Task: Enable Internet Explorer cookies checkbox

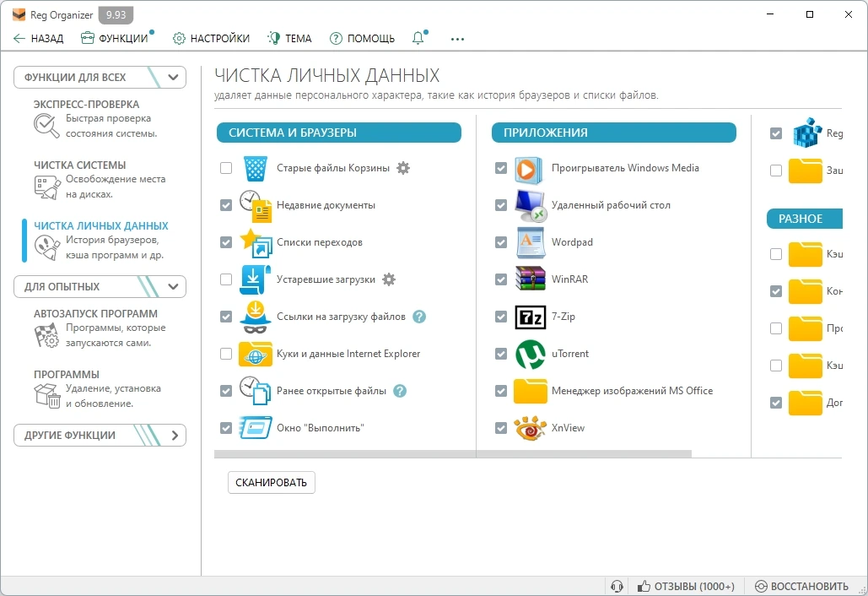Action: point(226,354)
